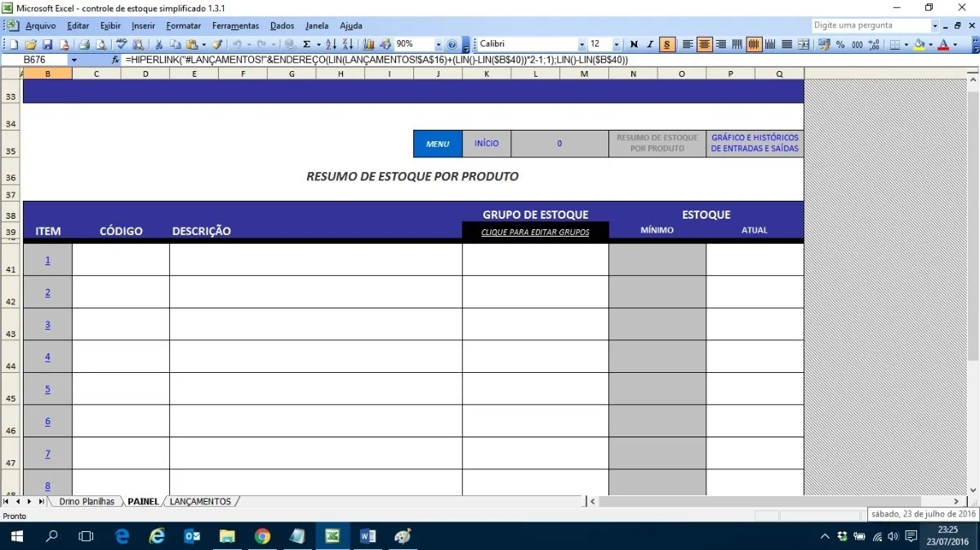
Task: Print the sheet using the printer icon
Action: [84, 44]
